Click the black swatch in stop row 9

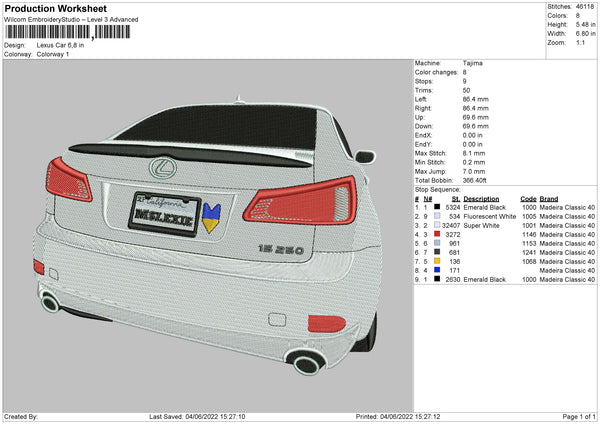437,279
